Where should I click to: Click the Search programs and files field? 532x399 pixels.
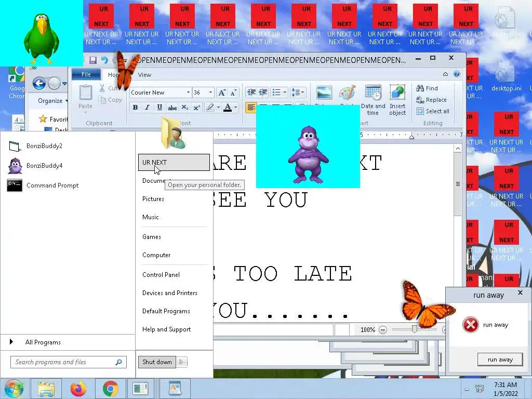click(x=69, y=362)
